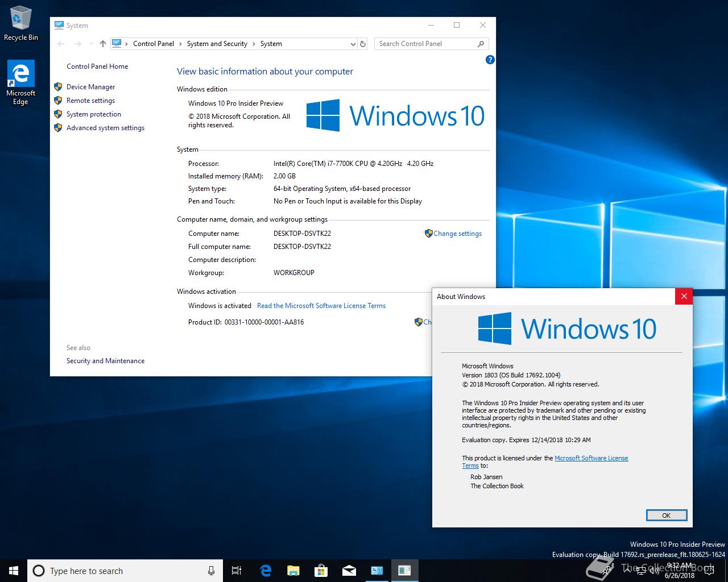Click the computer name DESKTOP-DSVTK22

click(x=302, y=234)
